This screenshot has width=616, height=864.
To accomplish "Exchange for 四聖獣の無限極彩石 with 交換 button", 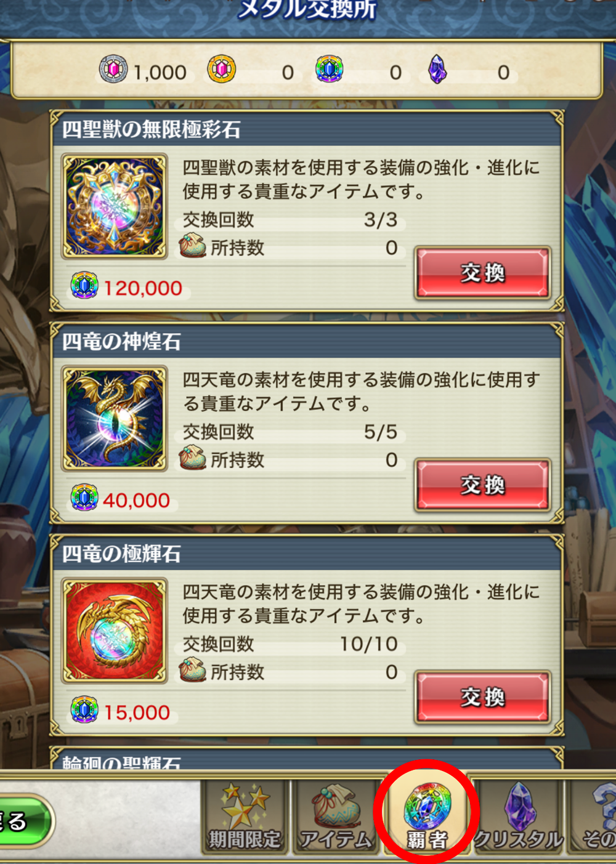I will pos(483,273).
